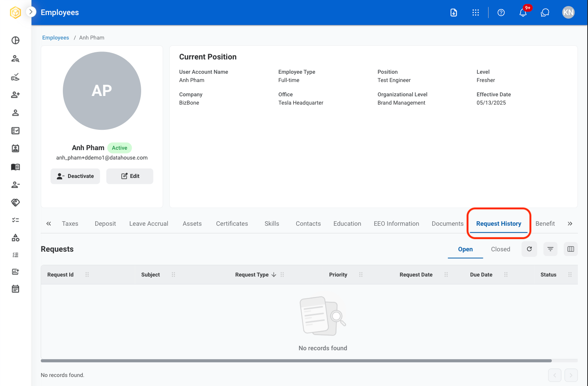Open the checklist card sidebar icon
The image size is (588, 386).
tap(15, 131)
